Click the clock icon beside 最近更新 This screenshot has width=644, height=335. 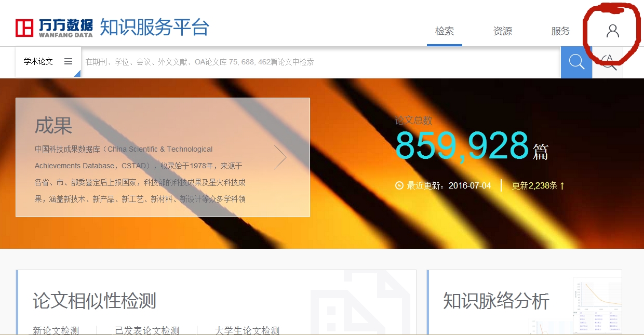coord(399,185)
